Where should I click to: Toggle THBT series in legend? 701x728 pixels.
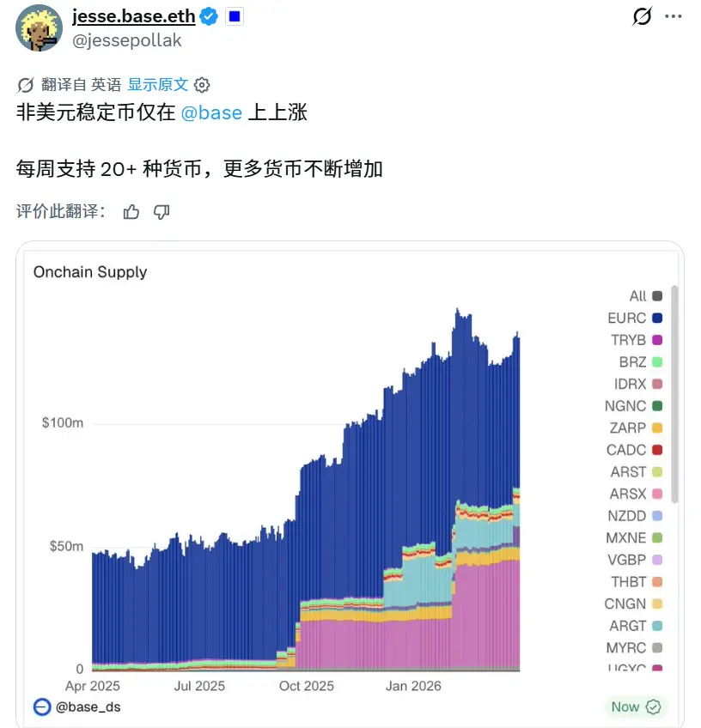coord(637,582)
